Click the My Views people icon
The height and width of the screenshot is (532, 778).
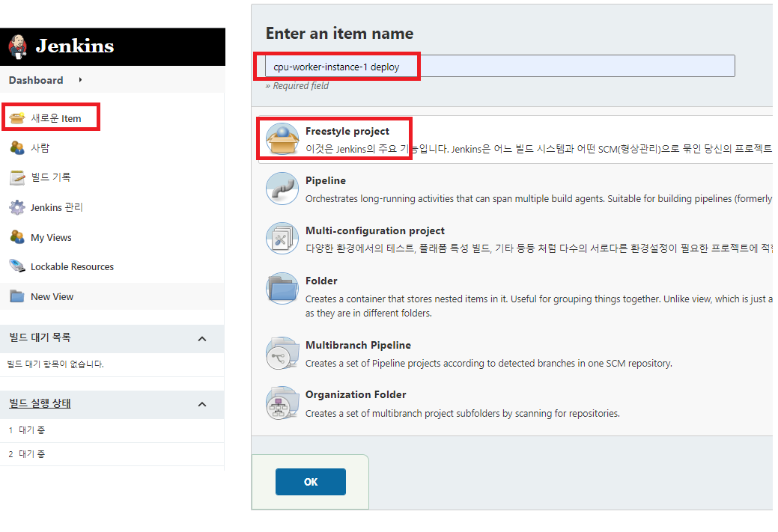tap(17, 237)
